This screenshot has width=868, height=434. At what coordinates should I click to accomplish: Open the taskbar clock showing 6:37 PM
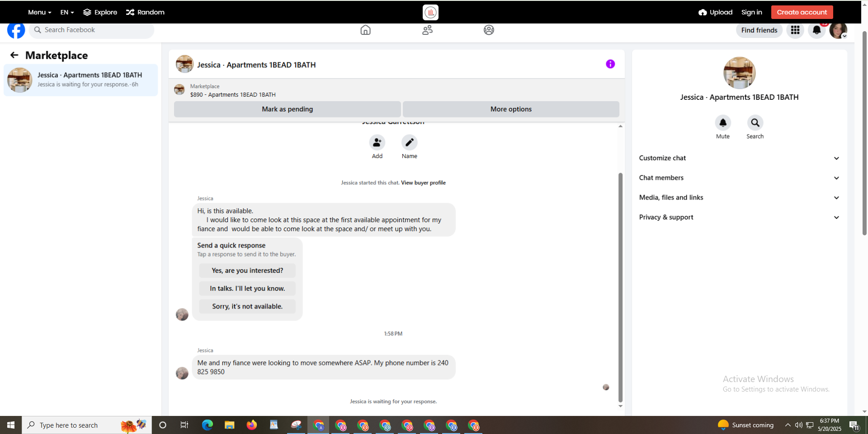pyautogui.click(x=829, y=425)
